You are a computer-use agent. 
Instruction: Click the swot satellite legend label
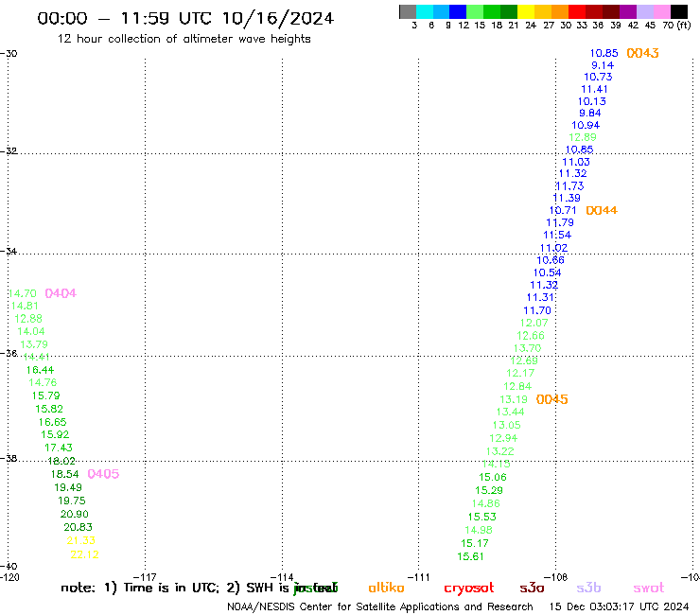click(649, 588)
